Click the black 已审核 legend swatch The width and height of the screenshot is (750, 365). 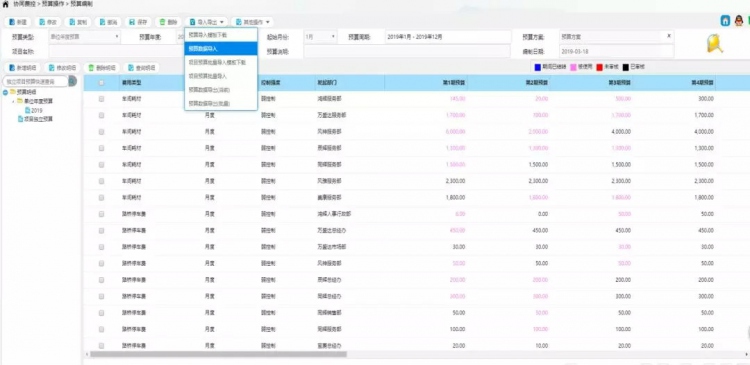point(626,67)
